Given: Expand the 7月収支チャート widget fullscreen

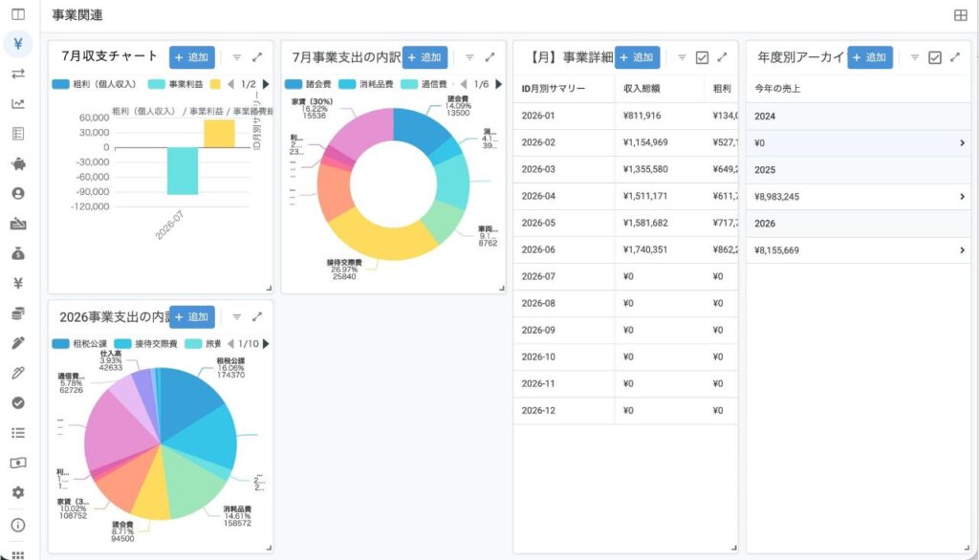Looking at the screenshot, I should click(x=257, y=57).
